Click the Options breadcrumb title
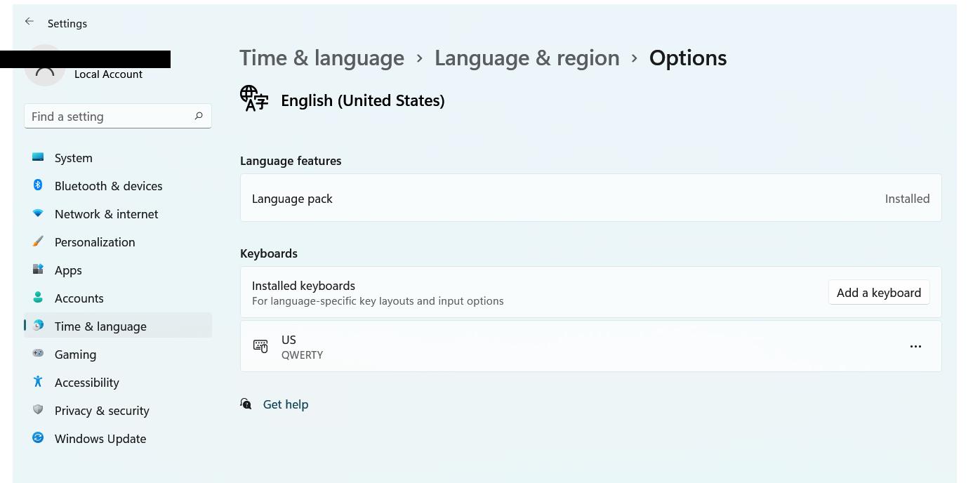980x483 pixels. tap(688, 58)
